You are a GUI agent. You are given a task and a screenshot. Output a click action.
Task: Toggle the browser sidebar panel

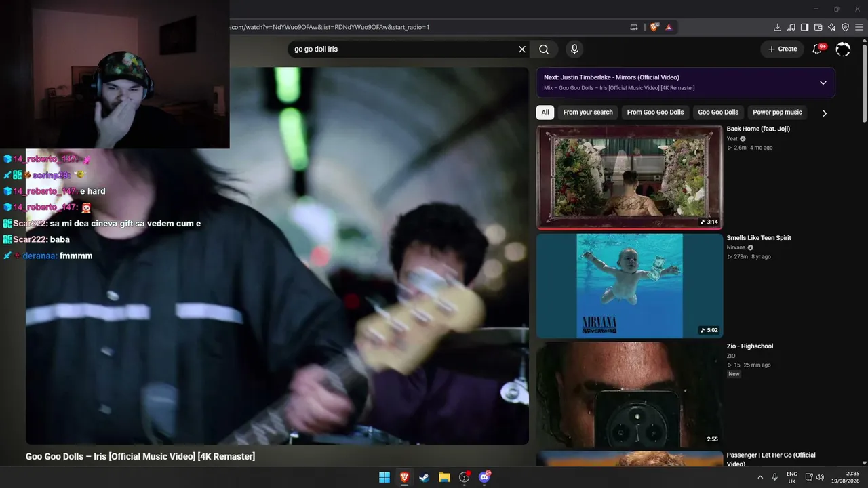tap(804, 27)
